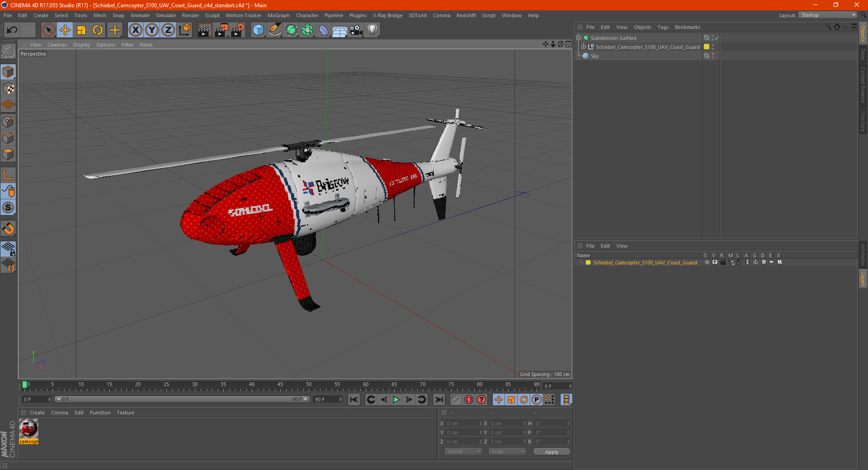Open the Objects side tab
Image resolution: width=868 pixels, height=470 pixels.
863,33
